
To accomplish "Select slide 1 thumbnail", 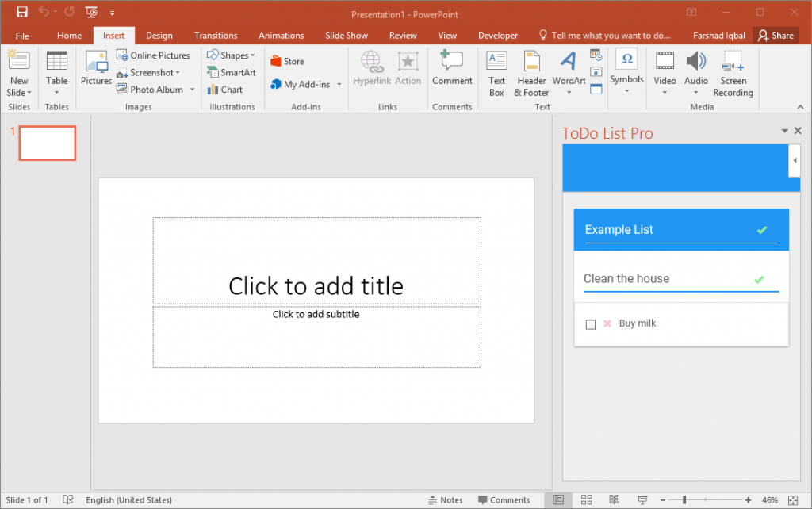I will tap(46, 144).
